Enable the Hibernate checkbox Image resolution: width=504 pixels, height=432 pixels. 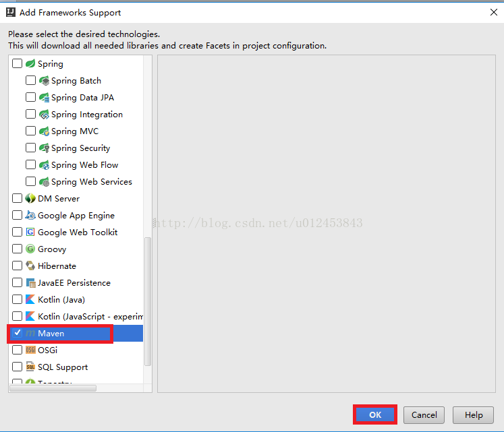[17, 266]
